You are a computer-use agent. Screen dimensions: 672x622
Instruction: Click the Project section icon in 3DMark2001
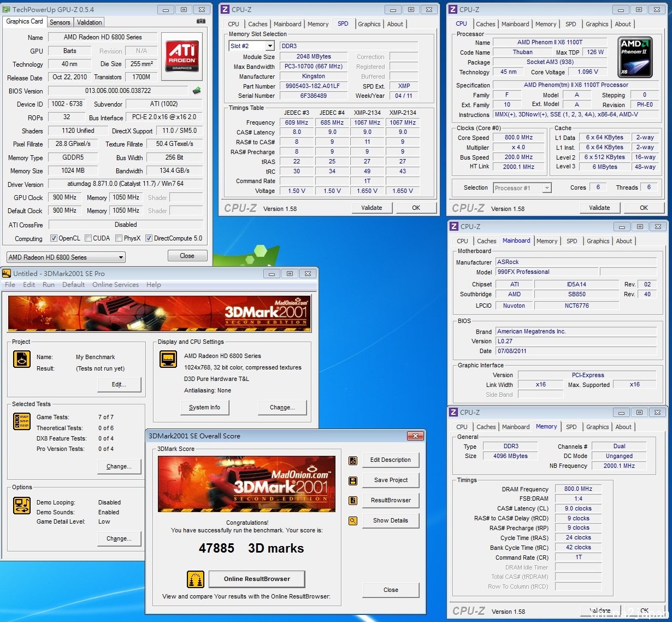(x=22, y=359)
